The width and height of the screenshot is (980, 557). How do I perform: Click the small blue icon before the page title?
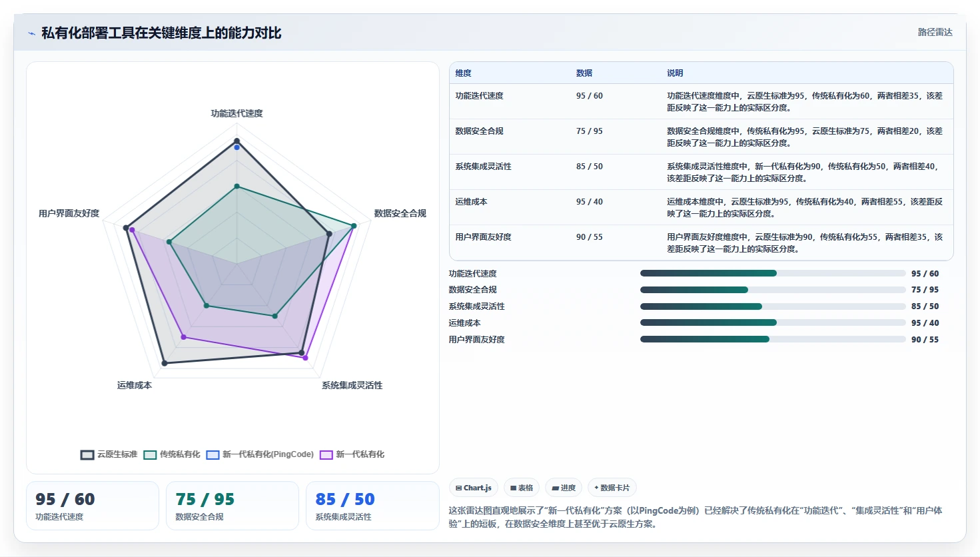[x=31, y=33]
